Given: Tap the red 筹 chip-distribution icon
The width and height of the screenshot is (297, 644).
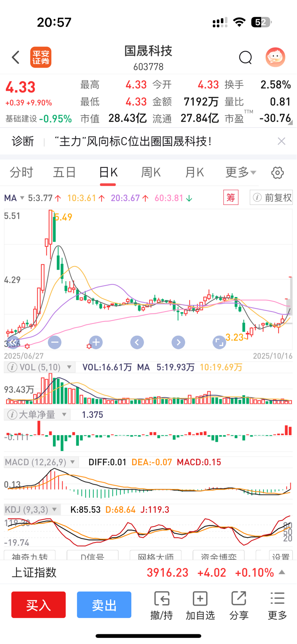Looking at the screenshot, I should pyautogui.click(x=231, y=198).
